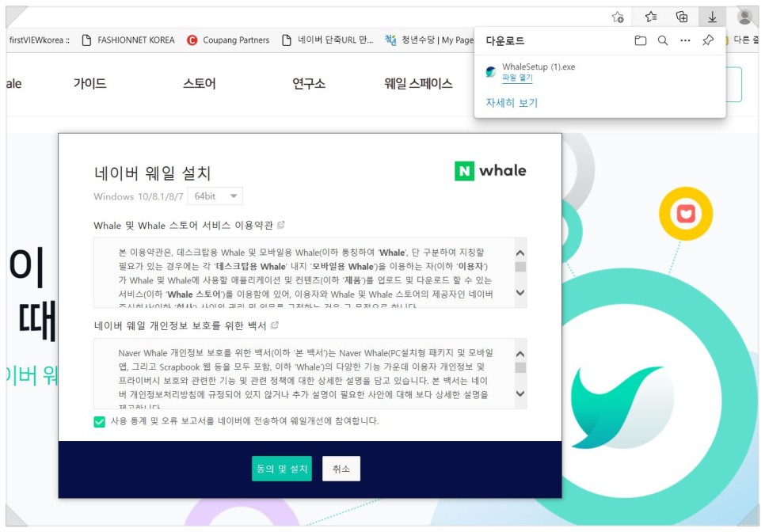The height and width of the screenshot is (532, 765).
Task: Click the Naver whale logo in dialog
Action: (490, 171)
